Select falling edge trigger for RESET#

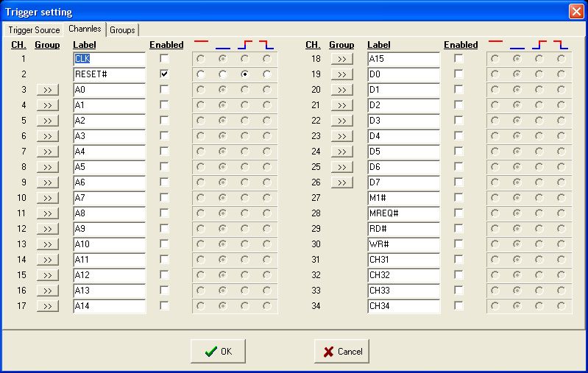pyautogui.click(x=266, y=74)
